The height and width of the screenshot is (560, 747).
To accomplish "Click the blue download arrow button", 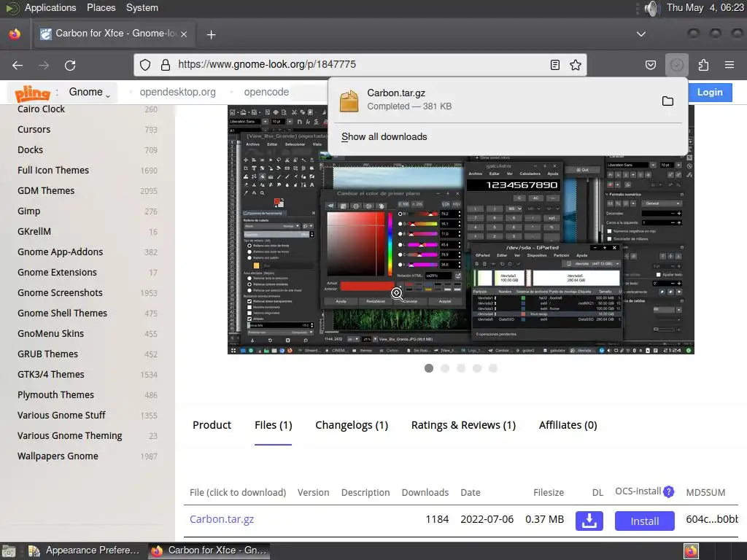I will (589, 521).
